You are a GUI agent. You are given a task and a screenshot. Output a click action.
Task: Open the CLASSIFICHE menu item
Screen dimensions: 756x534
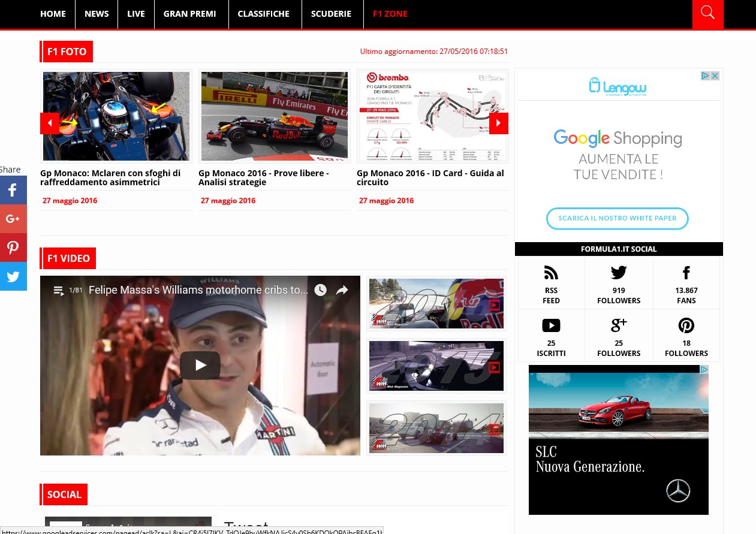coord(263,14)
